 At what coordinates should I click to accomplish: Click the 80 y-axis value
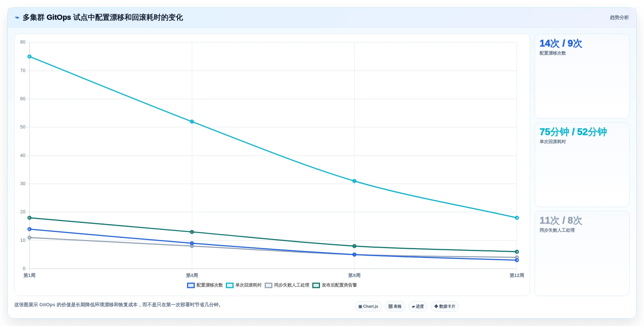tap(23, 42)
